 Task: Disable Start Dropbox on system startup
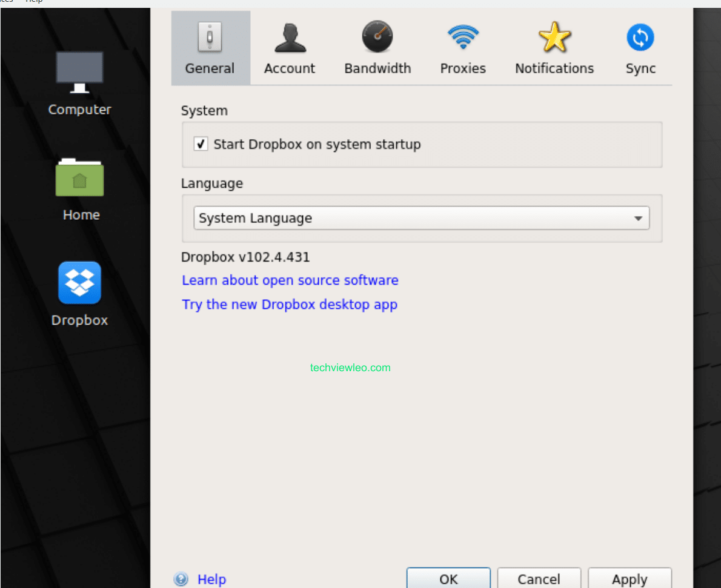201,144
